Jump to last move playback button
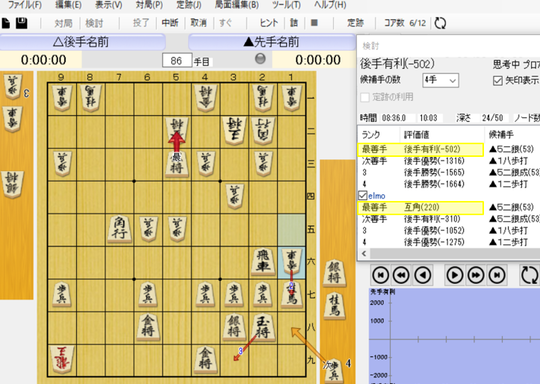This screenshot has height=384, width=540. click(497, 275)
